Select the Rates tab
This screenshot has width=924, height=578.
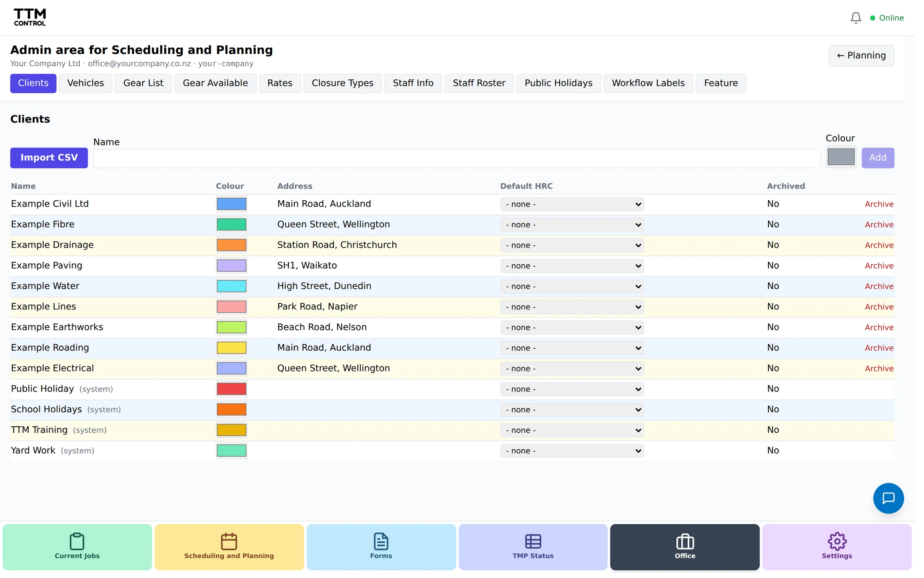click(280, 83)
